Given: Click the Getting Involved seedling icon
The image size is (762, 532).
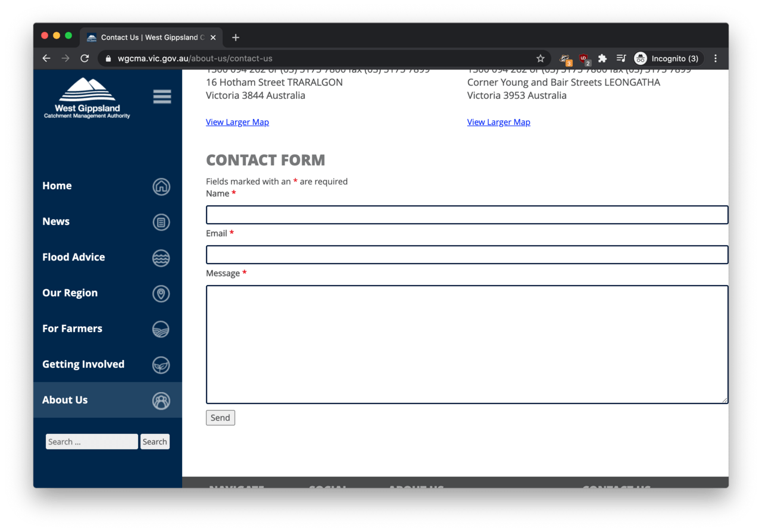Looking at the screenshot, I should point(161,365).
